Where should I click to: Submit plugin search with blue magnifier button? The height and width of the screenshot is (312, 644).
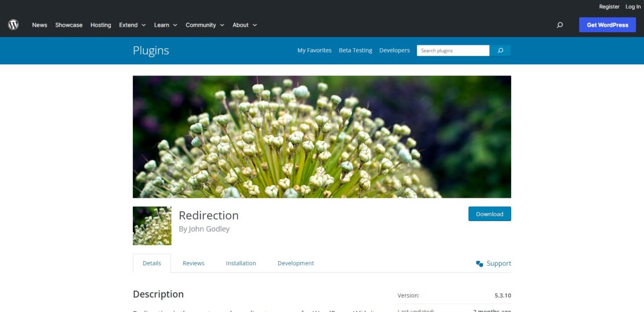click(x=500, y=50)
